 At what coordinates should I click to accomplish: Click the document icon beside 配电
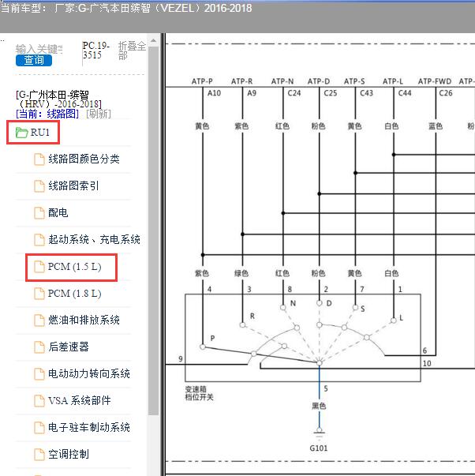(x=39, y=213)
